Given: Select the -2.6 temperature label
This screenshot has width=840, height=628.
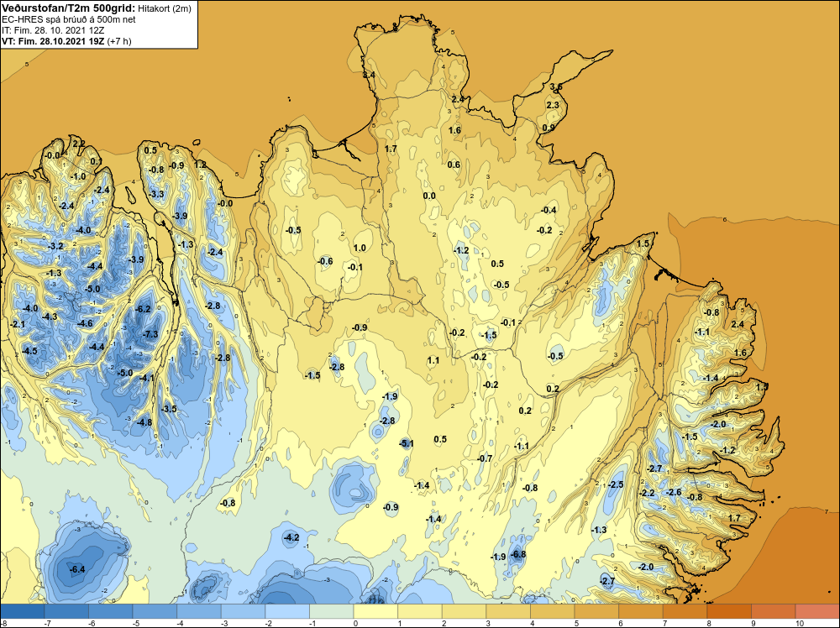Looking at the screenshot, I should pyautogui.click(x=674, y=493).
